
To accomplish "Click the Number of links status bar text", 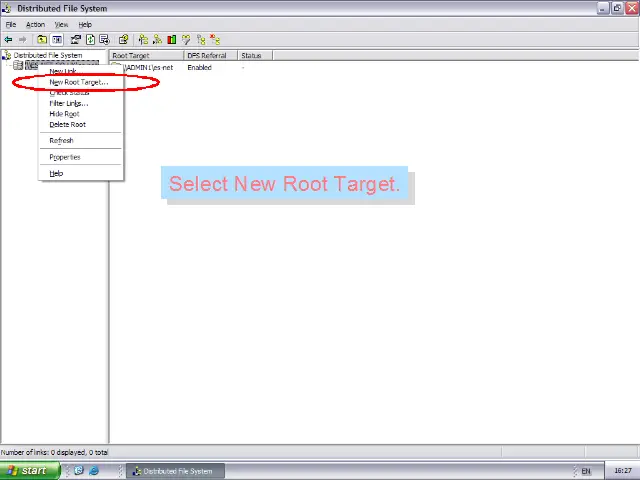I will click(54, 452).
